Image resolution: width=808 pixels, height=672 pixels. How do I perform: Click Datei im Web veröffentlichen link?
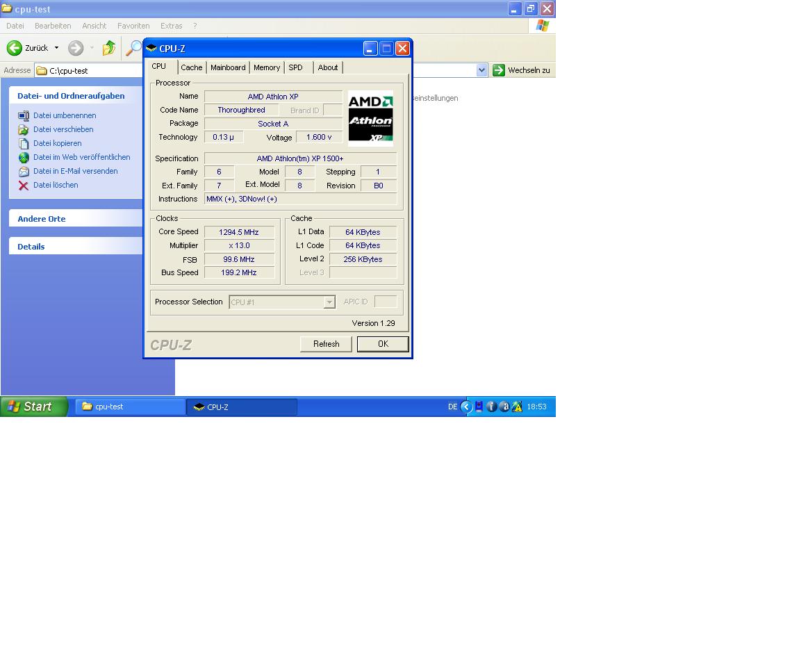pos(82,157)
